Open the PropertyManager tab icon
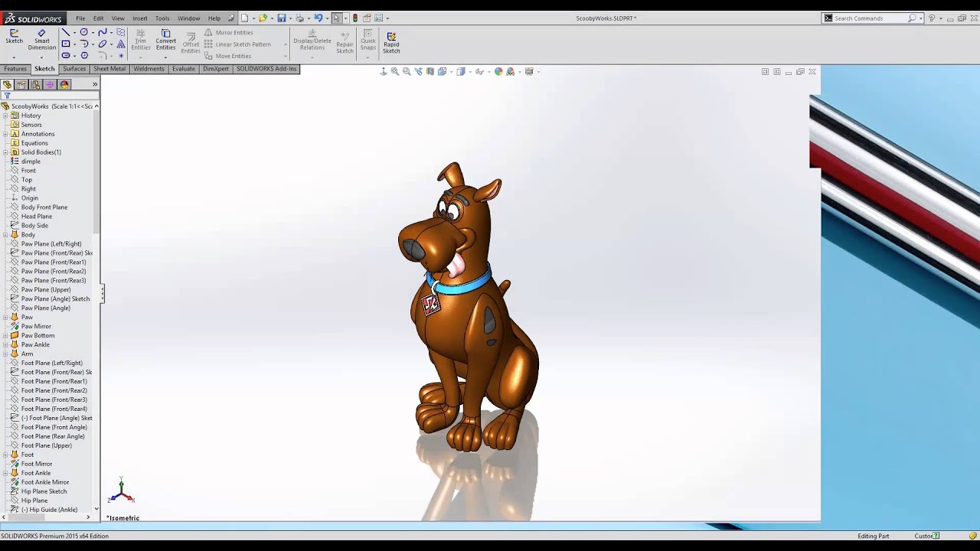The image size is (980, 551). coord(21,84)
